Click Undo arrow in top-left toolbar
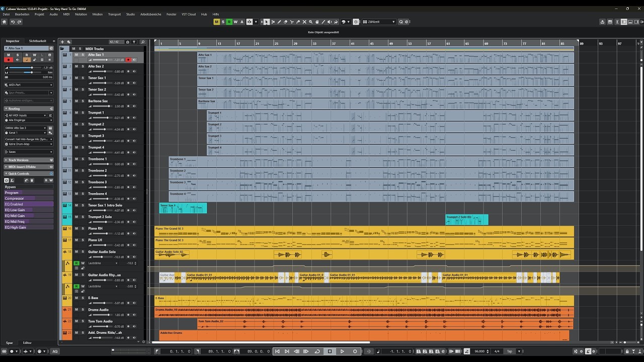 click(x=13, y=22)
